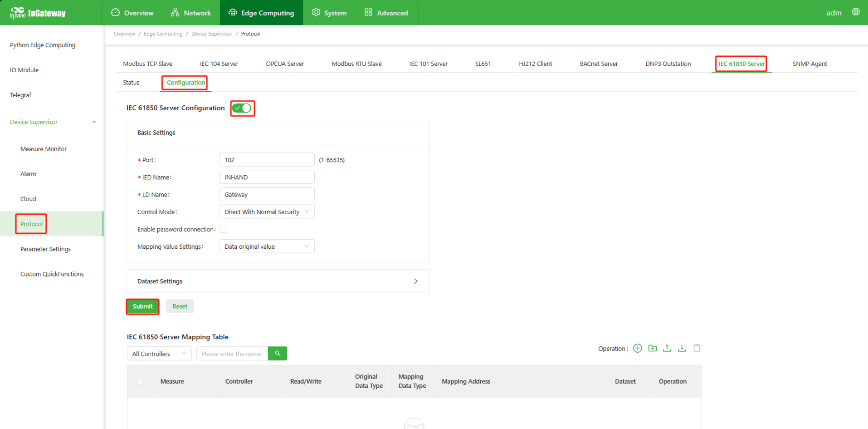Open the Control Mode dropdown
868x429 pixels.
pos(267,212)
